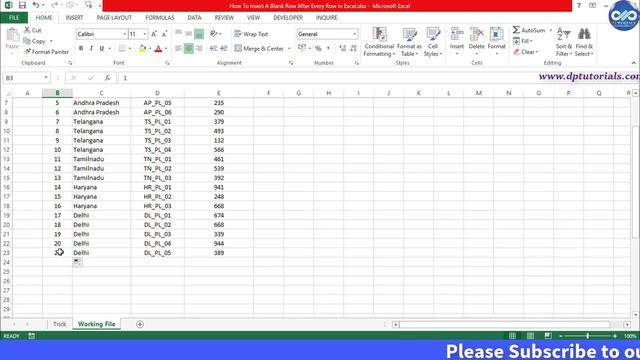Toggle Wrap Text
Screen dimensions: 640x360
click(x=251, y=34)
